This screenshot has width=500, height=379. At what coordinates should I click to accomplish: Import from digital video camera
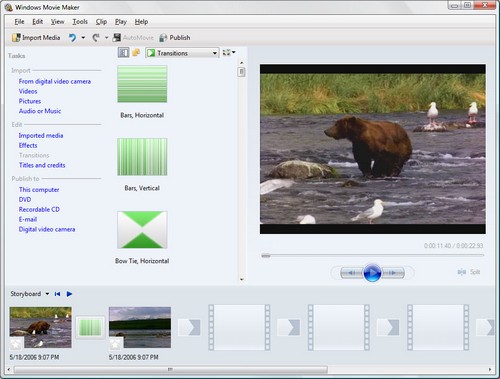pyautogui.click(x=55, y=81)
